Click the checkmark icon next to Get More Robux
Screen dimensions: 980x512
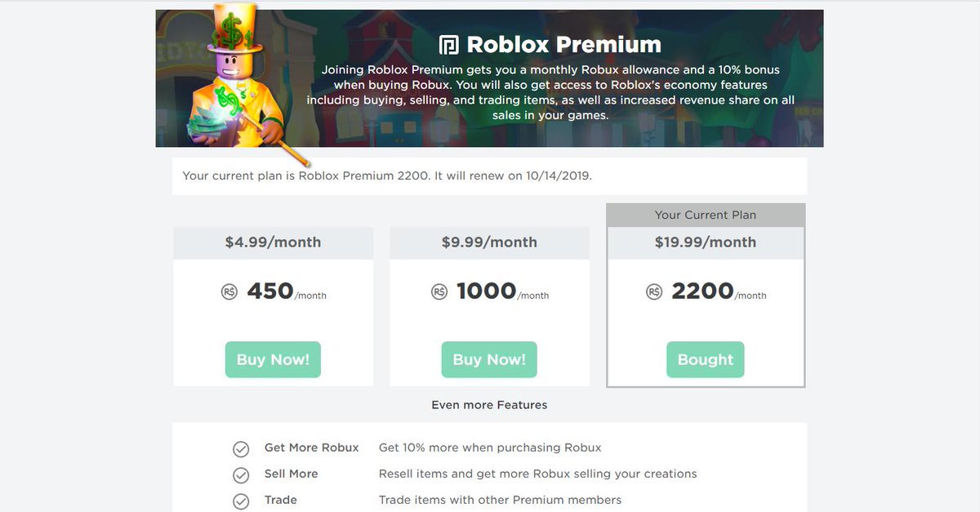[241, 448]
